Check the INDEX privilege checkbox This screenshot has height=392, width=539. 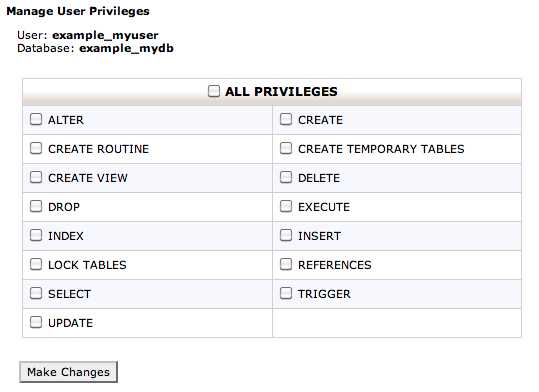pyautogui.click(x=36, y=235)
